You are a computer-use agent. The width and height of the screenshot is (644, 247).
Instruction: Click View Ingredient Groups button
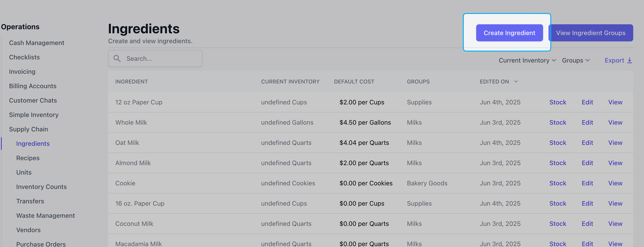[x=591, y=33]
